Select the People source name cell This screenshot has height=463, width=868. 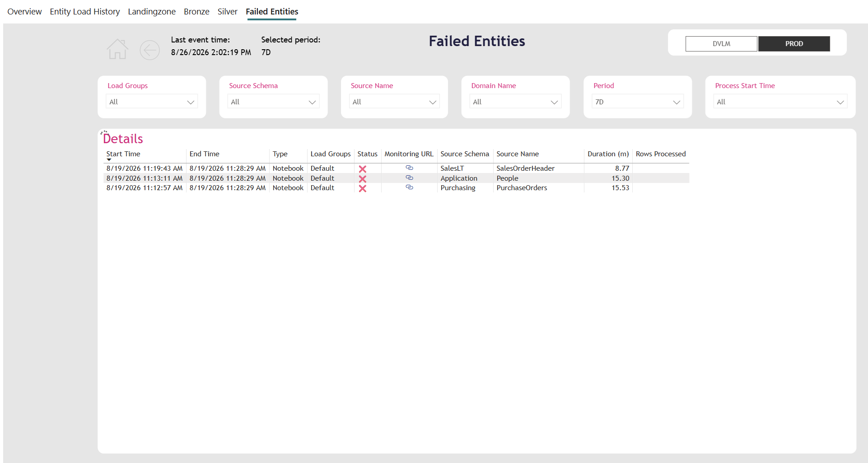point(507,178)
